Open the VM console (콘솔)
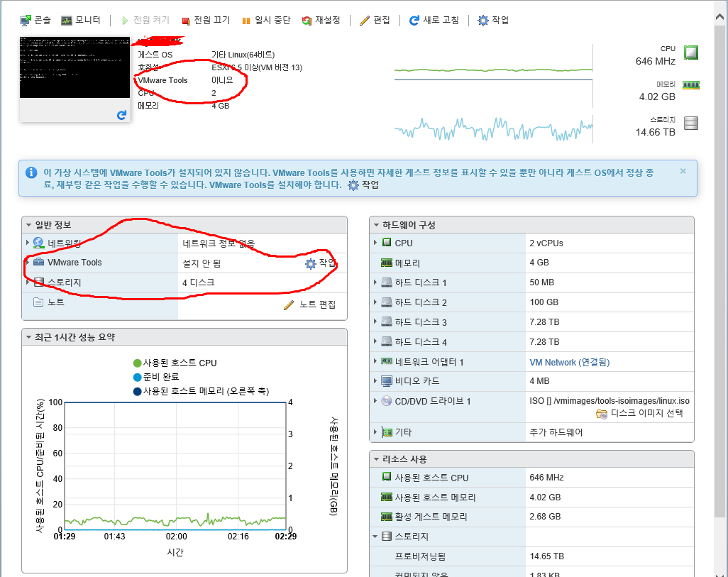This screenshot has width=728, height=577. 35,20
